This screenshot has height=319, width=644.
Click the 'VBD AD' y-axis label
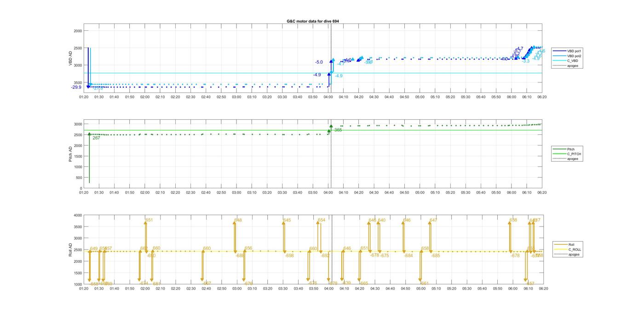70,59
